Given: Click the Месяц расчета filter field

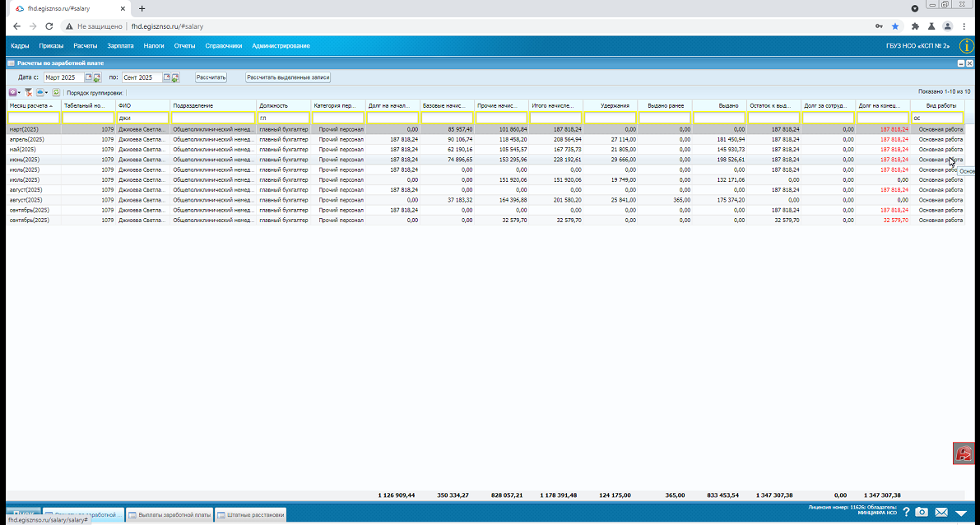Looking at the screenshot, I should (x=34, y=118).
